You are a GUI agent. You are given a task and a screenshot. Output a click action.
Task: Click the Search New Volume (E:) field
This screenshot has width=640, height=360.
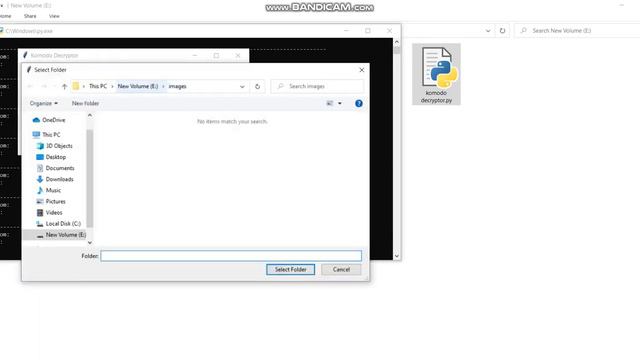pos(577,31)
